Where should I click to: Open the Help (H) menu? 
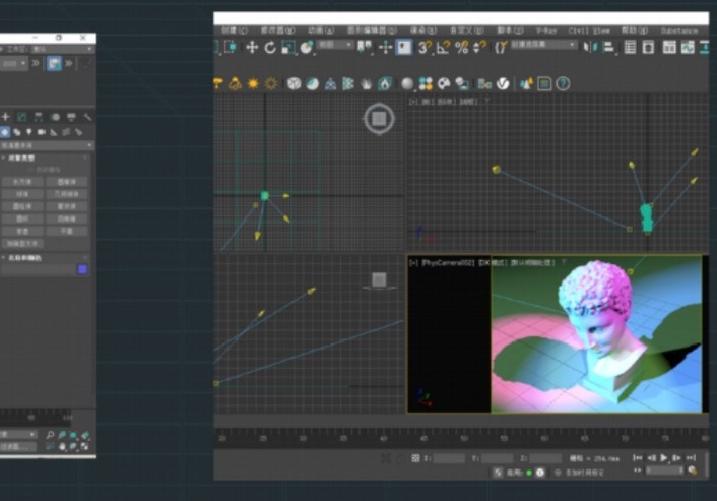point(635,31)
